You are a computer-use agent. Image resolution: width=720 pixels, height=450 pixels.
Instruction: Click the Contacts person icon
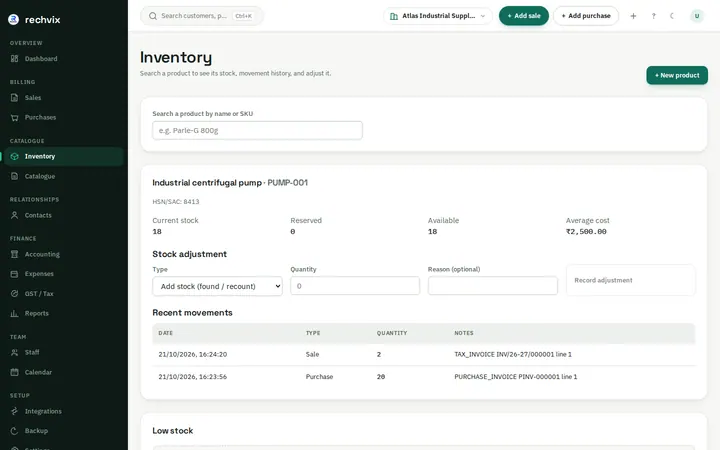(15, 215)
